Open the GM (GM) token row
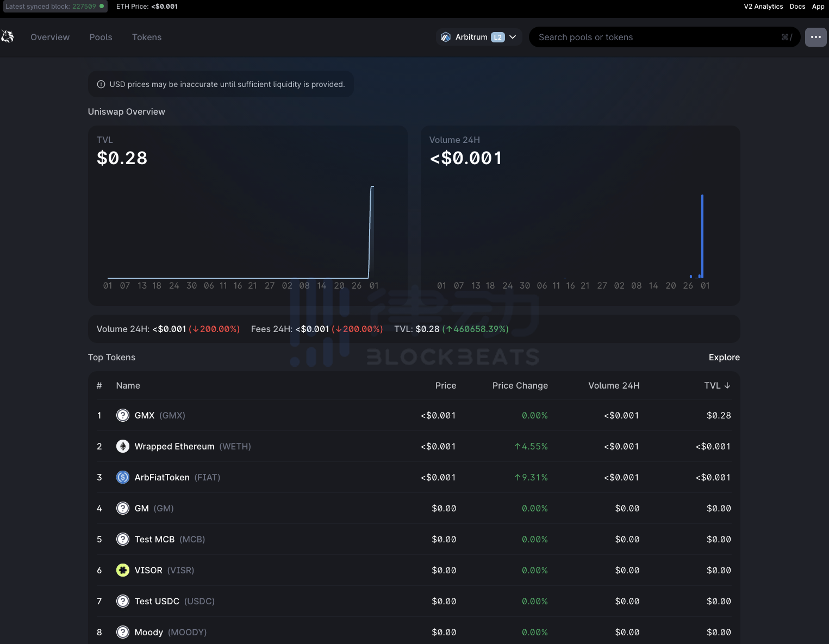 (414, 508)
